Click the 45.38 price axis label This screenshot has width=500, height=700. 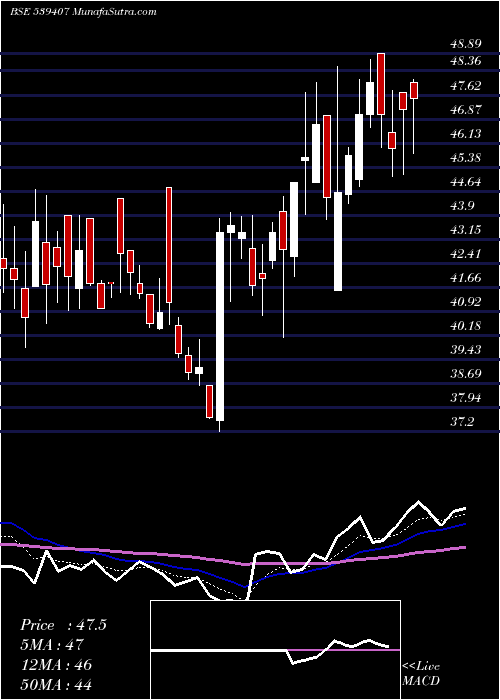(466, 158)
